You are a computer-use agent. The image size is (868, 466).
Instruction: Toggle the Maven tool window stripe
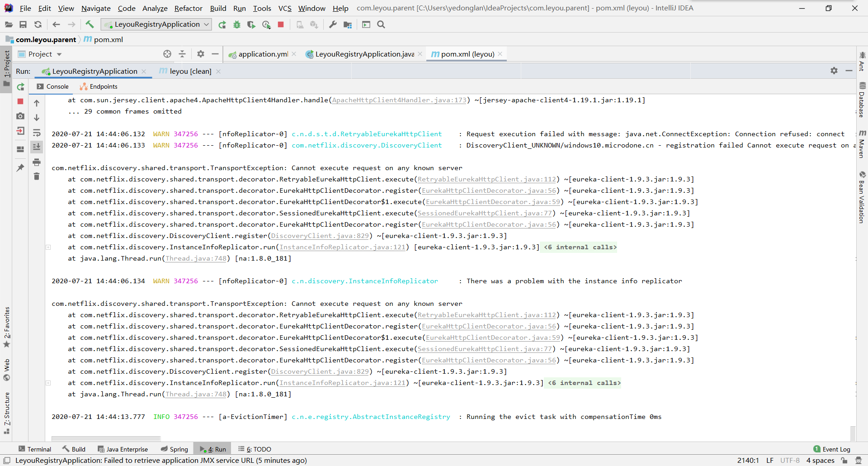point(862,145)
